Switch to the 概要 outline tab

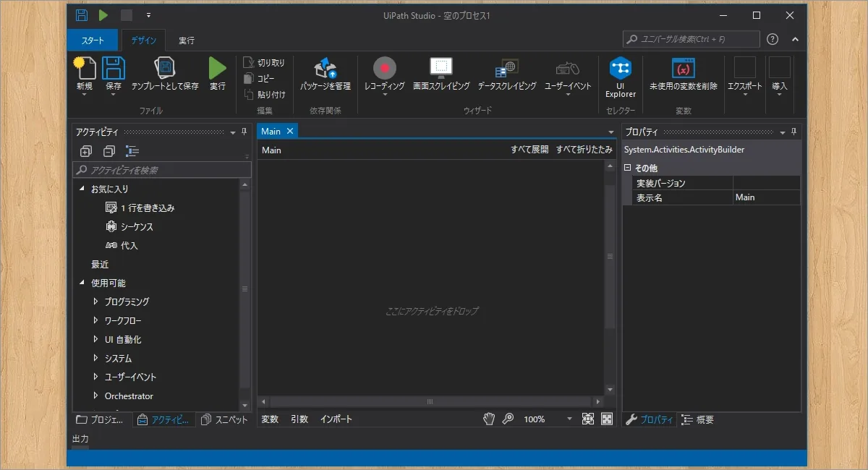pyautogui.click(x=698, y=419)
